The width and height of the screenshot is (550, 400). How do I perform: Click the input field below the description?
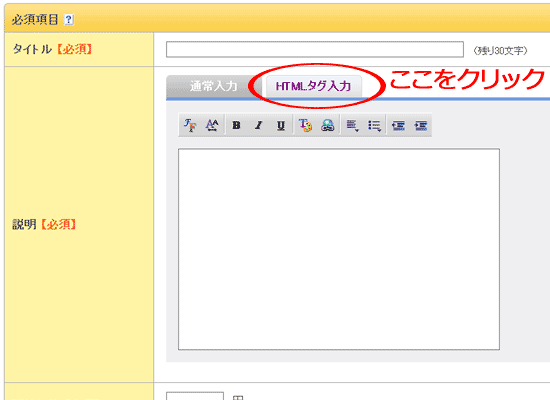pyautogui.click(x=195, y=396)
